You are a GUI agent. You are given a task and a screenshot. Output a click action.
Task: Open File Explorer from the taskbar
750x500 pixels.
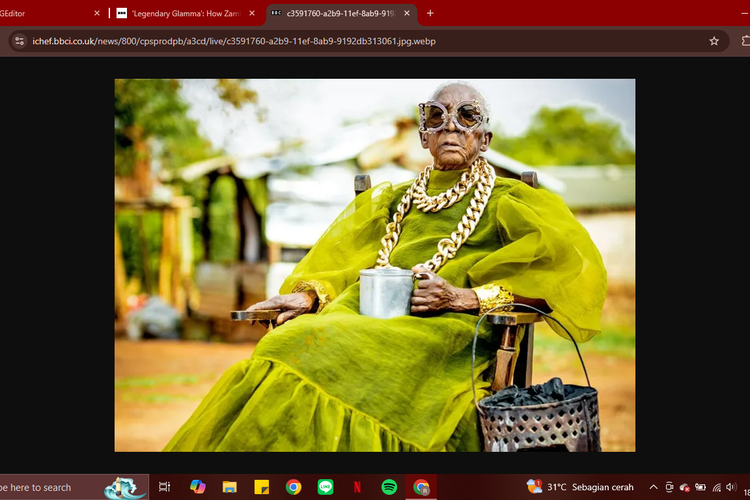[229, 487]
